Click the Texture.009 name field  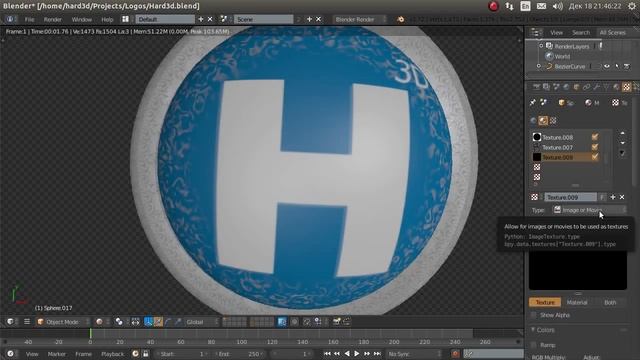click(x=571, y=197)
